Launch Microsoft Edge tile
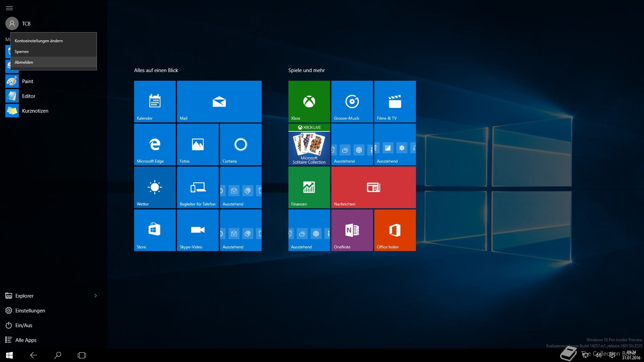Image resolution: width=644 pixels, height=362 pixels. tap(155, 144)
